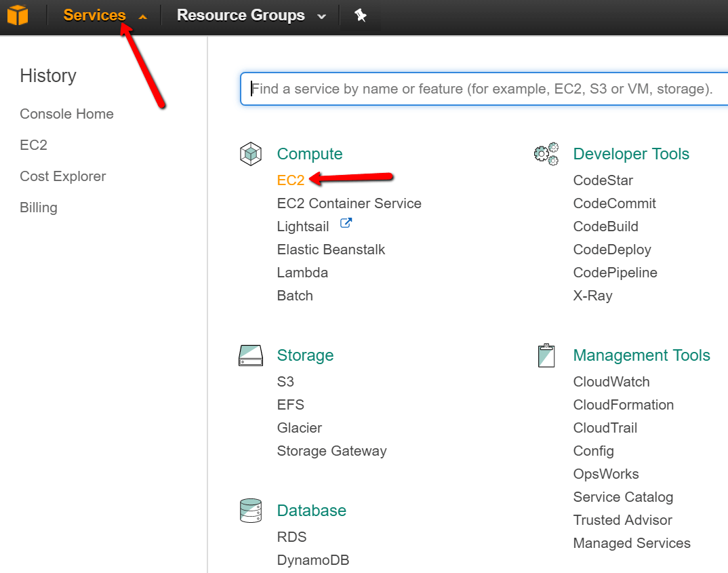Open X-Ray
The width and height of the screenshot is (728, 573).
pyautogui.click(x=593, y=296)
